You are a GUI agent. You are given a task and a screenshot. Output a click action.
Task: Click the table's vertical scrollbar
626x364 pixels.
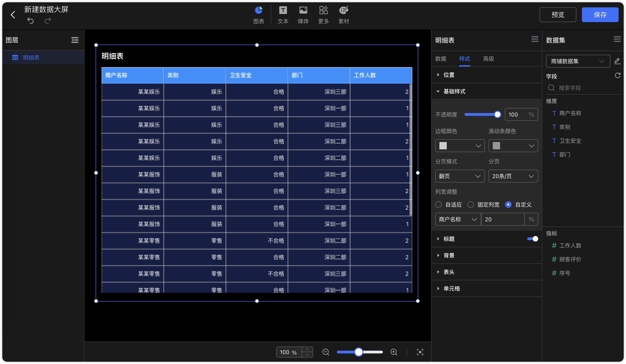coord(410,150)
